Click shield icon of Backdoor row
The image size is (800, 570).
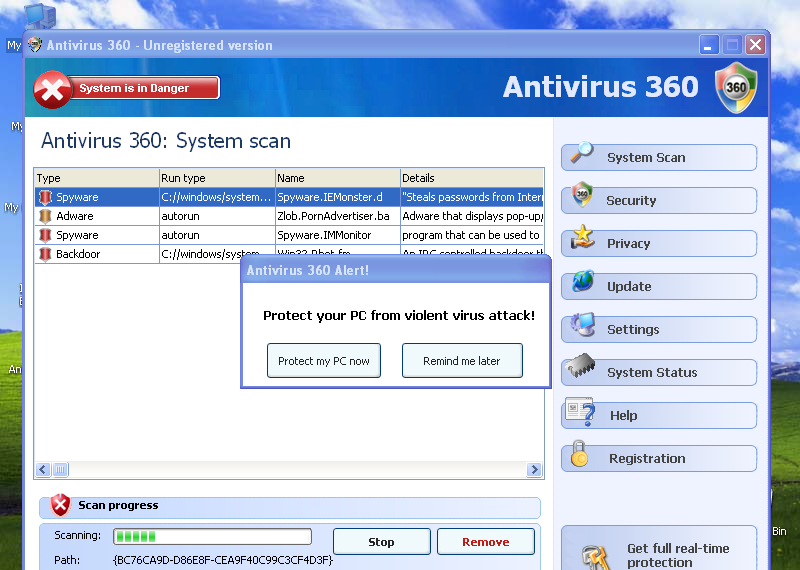45,254
